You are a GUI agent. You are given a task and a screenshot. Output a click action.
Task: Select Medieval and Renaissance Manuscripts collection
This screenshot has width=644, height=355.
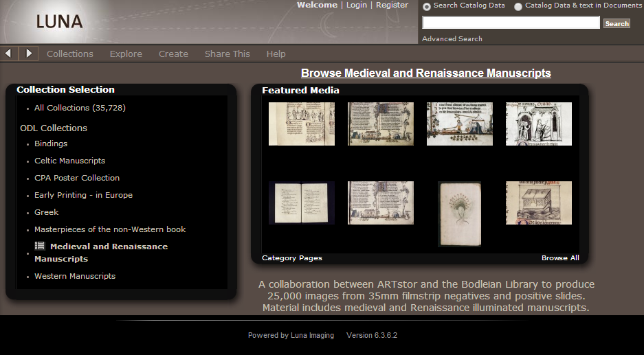tap(101, 253)
